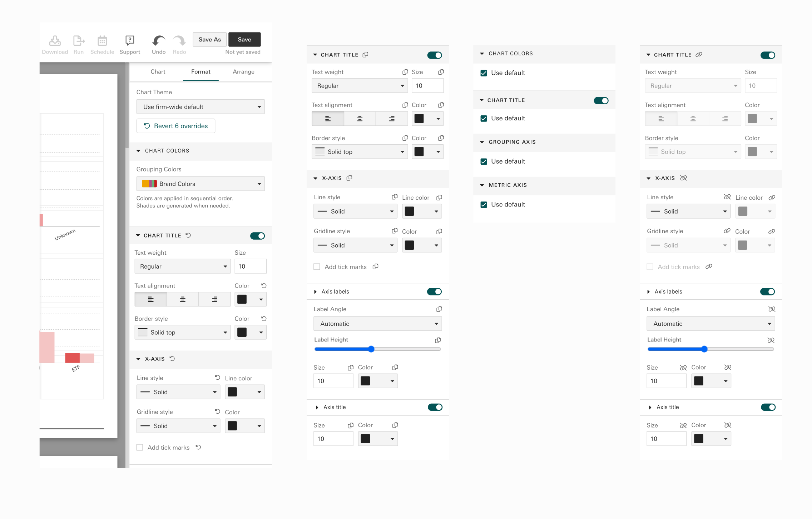Image resolution: width=812 pixels, height=519 pixels.
Task: Click the Chart Title size input field
Action: (x=250, y=266)
